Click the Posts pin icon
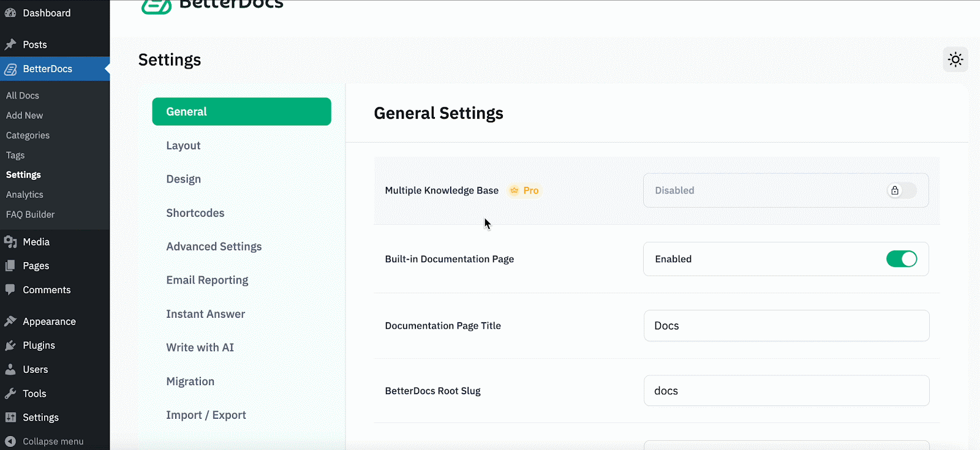Screen dimensions: 980x450 pos(10,45)
